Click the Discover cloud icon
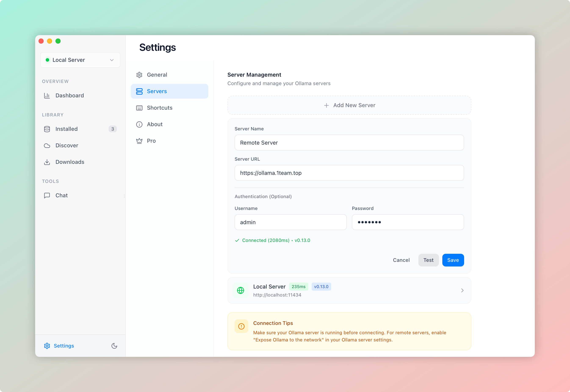Viewport: 570px width, 392px height. (x=47, y=145)
